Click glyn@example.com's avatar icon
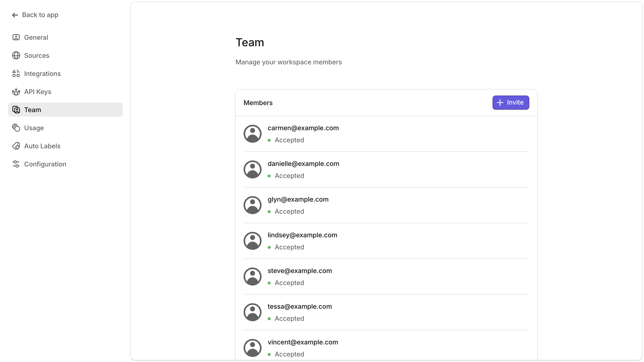The image size is (644, 362). 252,205
